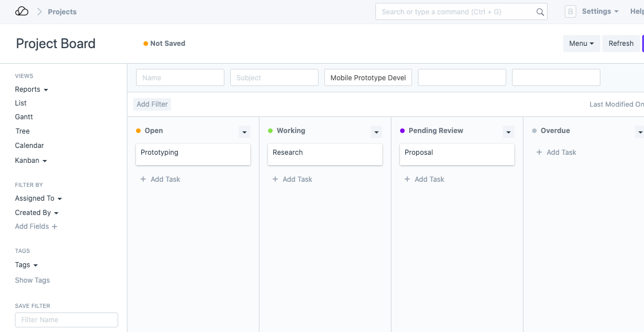Add Task in the Overdue column
644x332 pixels.
[x=556, y=153]
